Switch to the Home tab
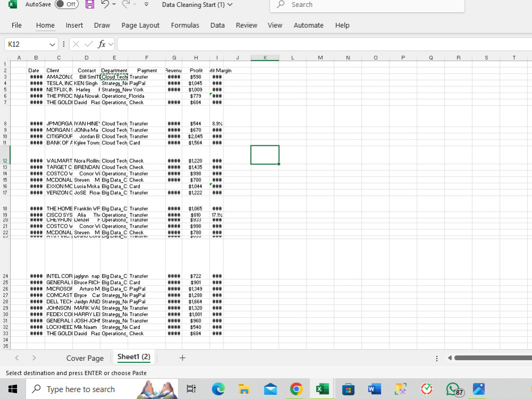Screen dimensions: 532x399 (45, 26)
